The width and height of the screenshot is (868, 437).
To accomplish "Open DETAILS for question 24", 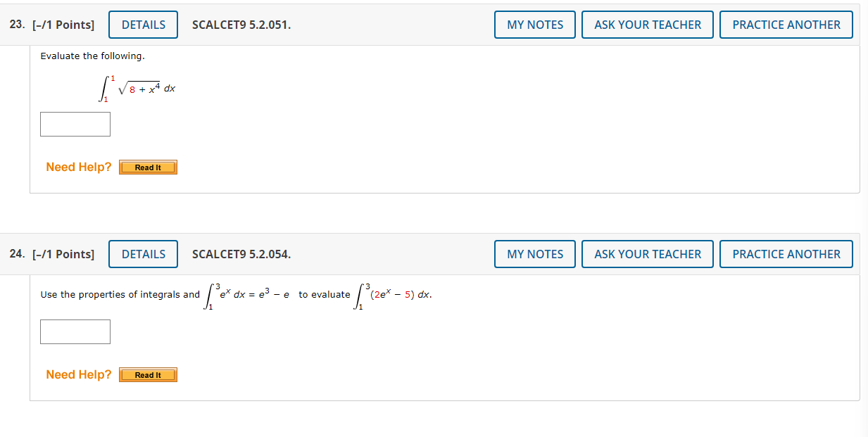I will coord(143,253).
